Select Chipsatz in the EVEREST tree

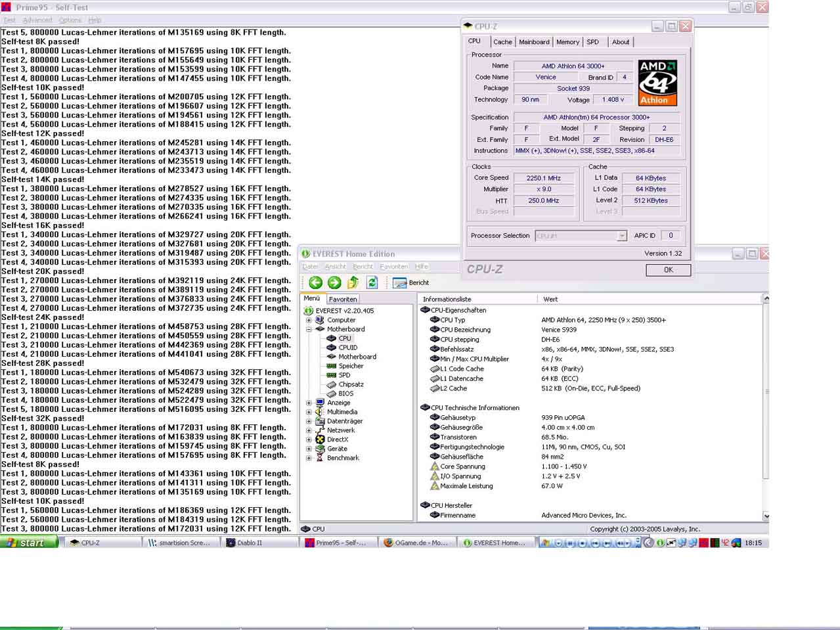point(351,384)
